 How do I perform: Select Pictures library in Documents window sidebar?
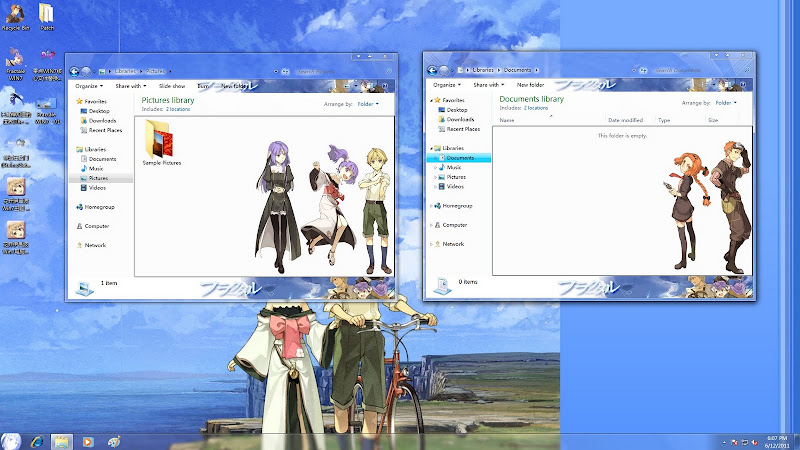452,177
